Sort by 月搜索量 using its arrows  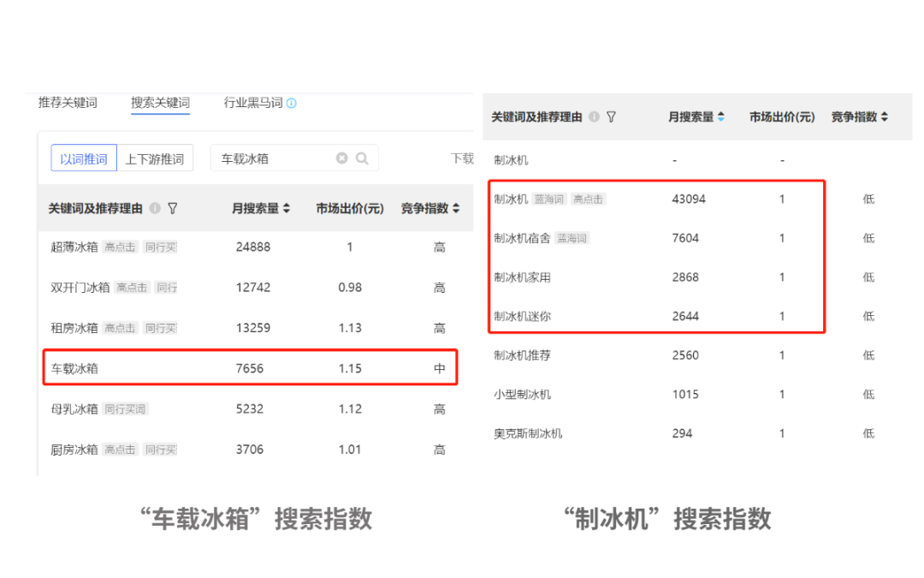click(288, 207)
